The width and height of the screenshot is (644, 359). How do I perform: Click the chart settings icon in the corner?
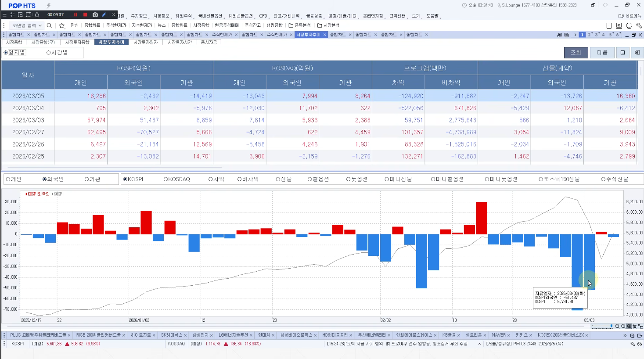(x=640, y=327)
